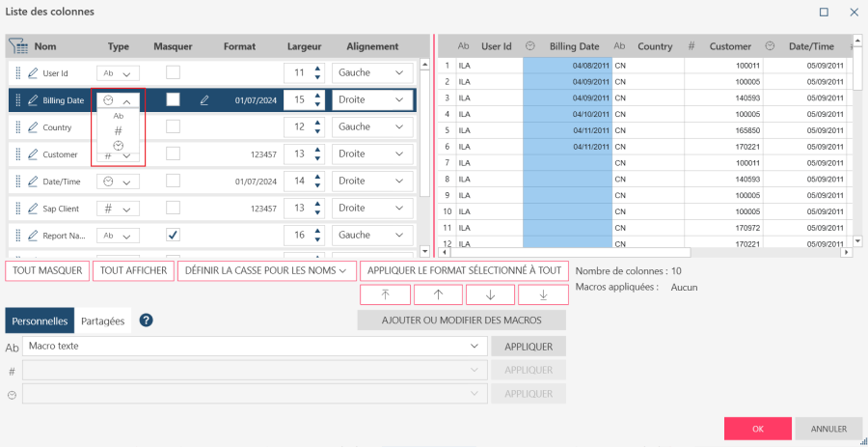Select the Personnelles tab

click(40, 321)
